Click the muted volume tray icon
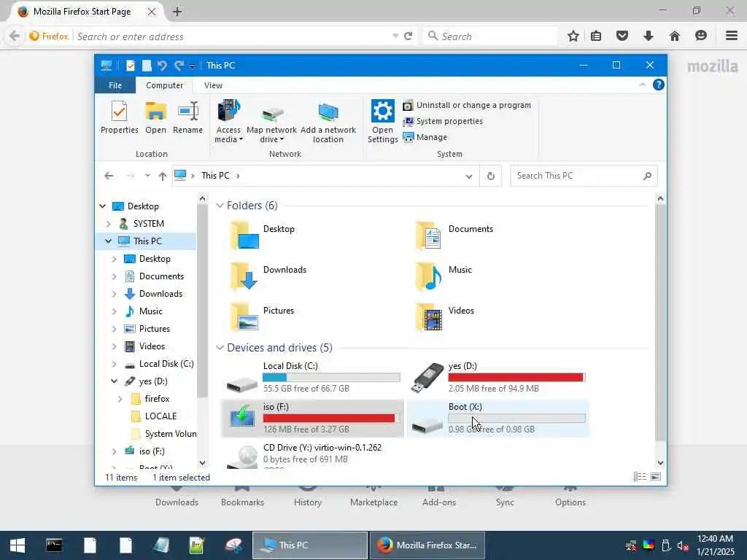The width and height of the screenshot is (747, 560). click(x=683, y=545)
